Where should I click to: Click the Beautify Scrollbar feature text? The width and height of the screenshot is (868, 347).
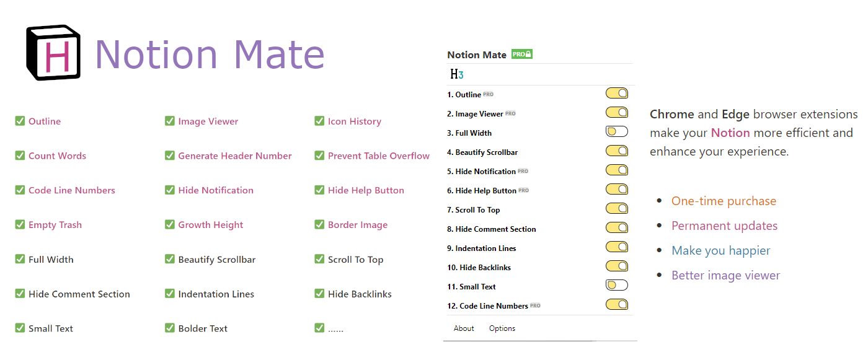tap(217, 260)
